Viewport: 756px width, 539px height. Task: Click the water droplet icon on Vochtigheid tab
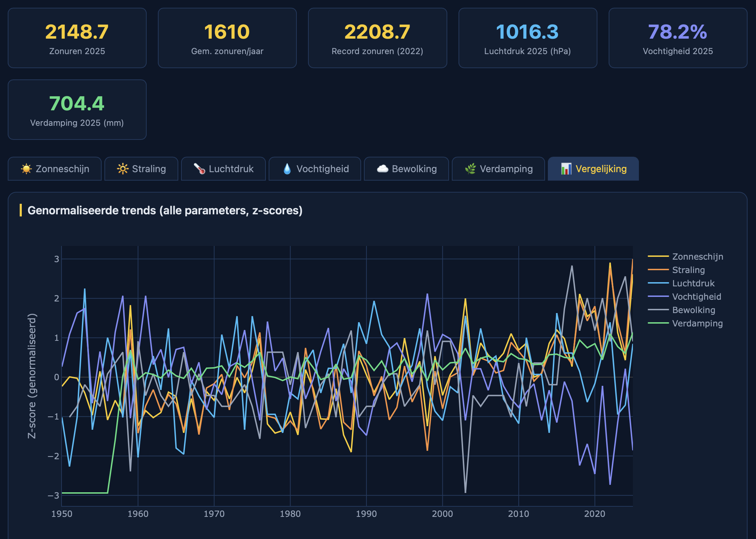pos(287,169)
